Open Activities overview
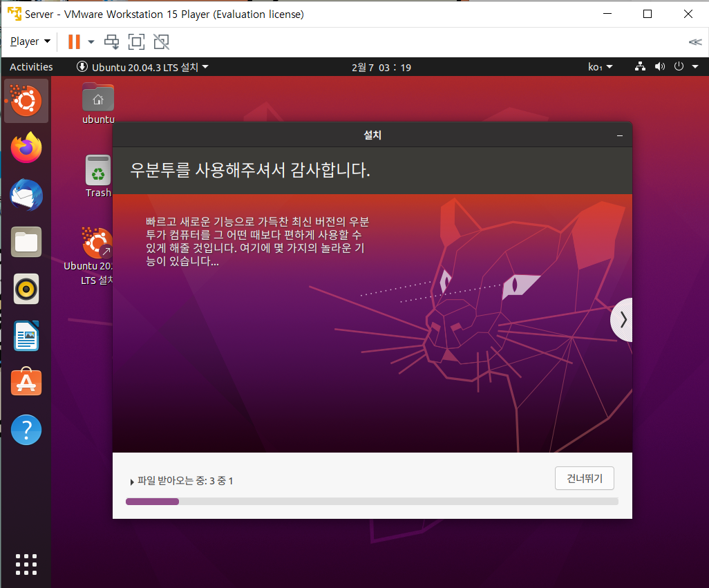The image size is (709, 588). coord(31,67)
